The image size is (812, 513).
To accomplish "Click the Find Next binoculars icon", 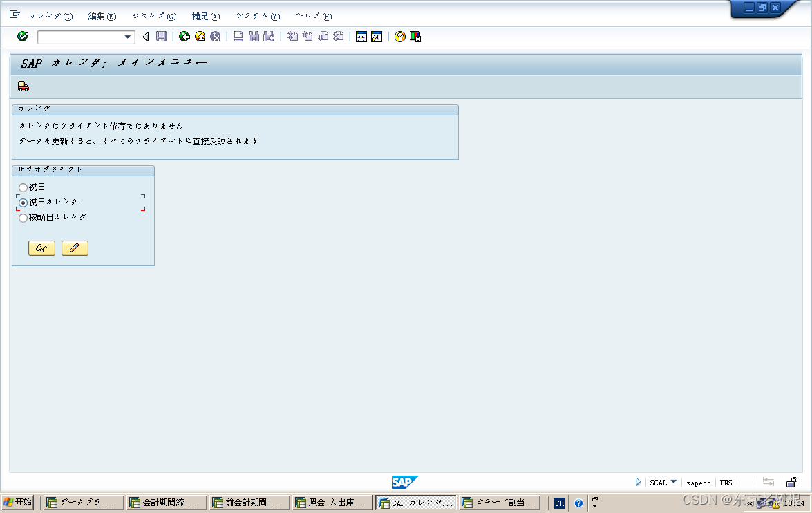I will (x=268, y=36).
